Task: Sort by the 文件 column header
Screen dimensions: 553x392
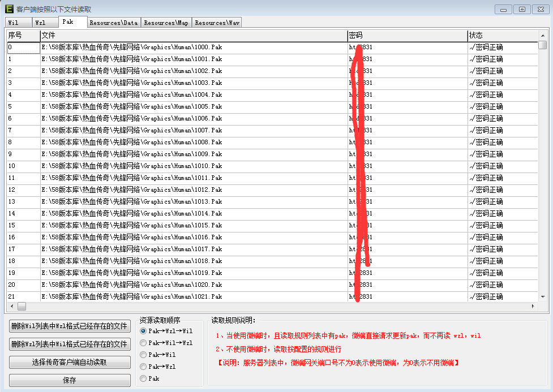Action: pyautogui.click(x=194, y=36)
